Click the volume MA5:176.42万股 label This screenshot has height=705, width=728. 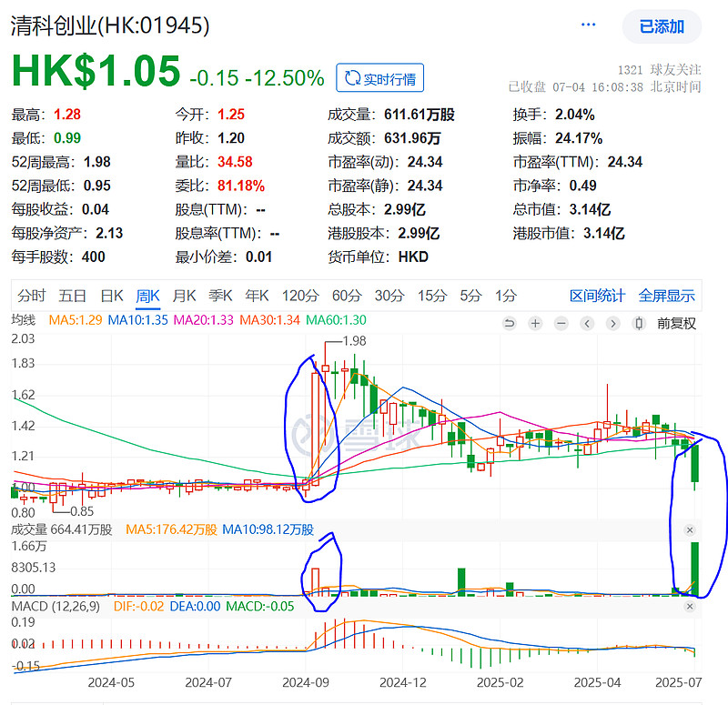pos(171,529)
